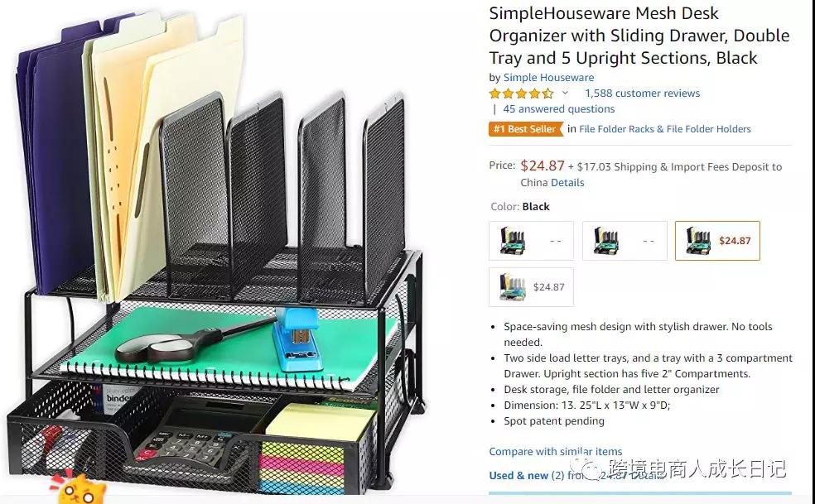Click Compare with similar items
Viewport: 815px width, 504px height.
point(555,452)
